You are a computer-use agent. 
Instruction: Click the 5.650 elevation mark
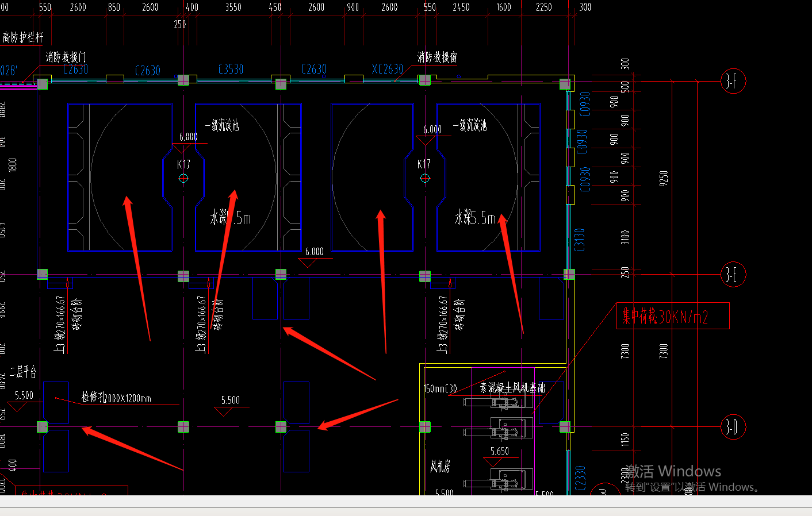coord(500,452)
